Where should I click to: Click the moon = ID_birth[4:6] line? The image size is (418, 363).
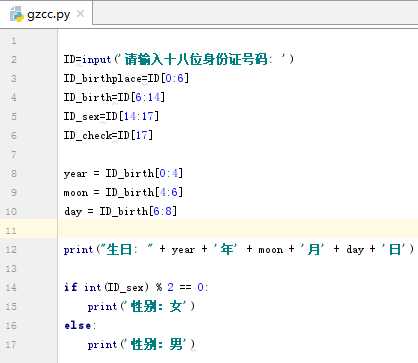(123, 193)
